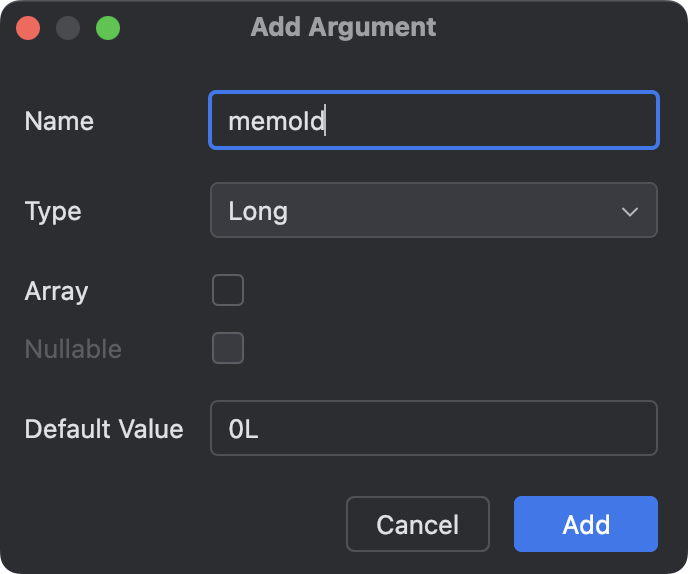Click the 0L text in Default Value
This screenshot has width=688, height=574.
(244, 429)
